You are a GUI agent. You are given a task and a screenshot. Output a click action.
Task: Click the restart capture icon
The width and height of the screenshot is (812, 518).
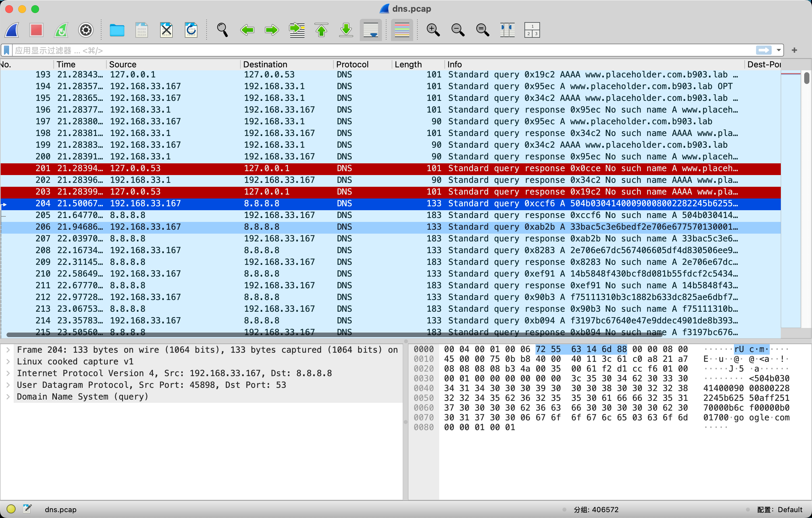[61, 30]
